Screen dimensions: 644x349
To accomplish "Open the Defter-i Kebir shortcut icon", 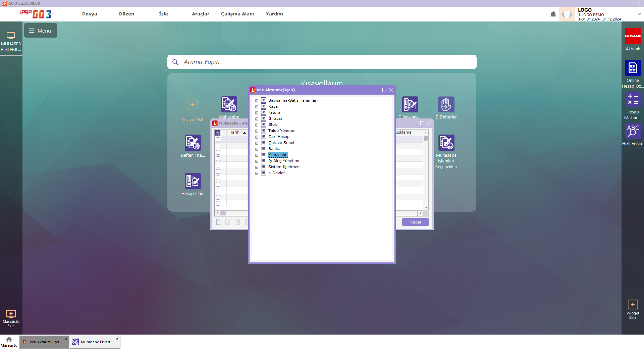I will click(193, 143).
